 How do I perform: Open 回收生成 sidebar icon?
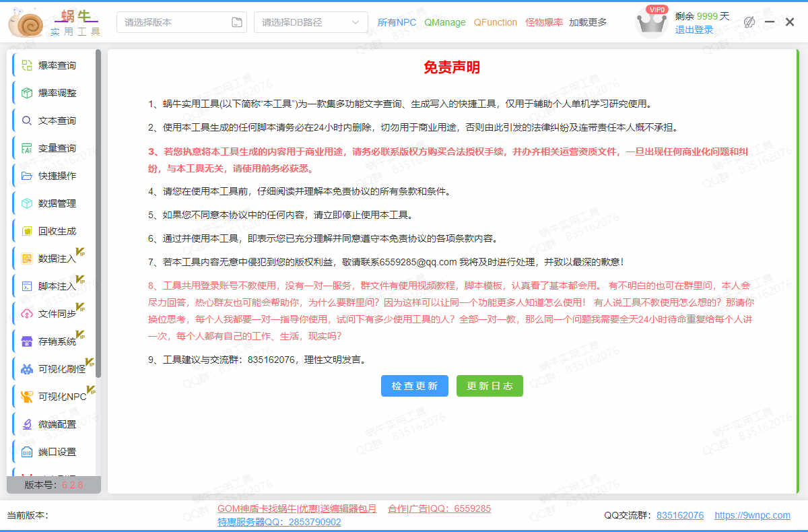click(x=27, y=231)
